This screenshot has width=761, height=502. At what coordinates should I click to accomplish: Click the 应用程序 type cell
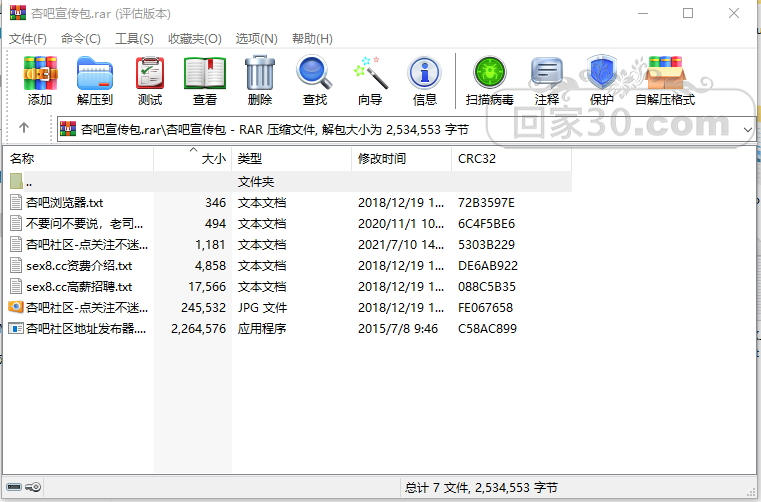[x=262, y=329]
